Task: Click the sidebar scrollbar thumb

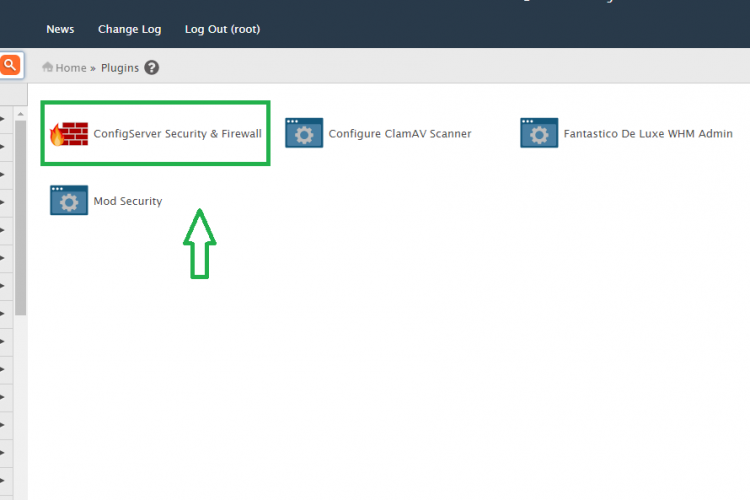Action: click(x=20, y=218)
